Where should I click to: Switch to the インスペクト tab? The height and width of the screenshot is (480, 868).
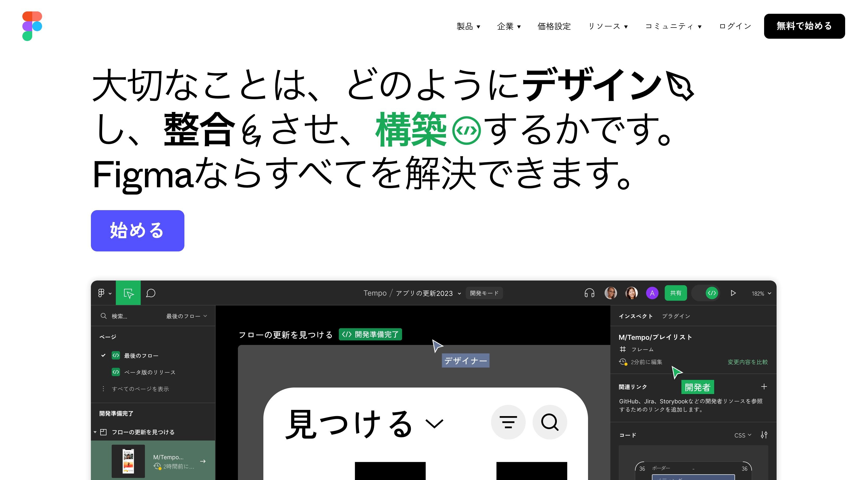[636, 316]
